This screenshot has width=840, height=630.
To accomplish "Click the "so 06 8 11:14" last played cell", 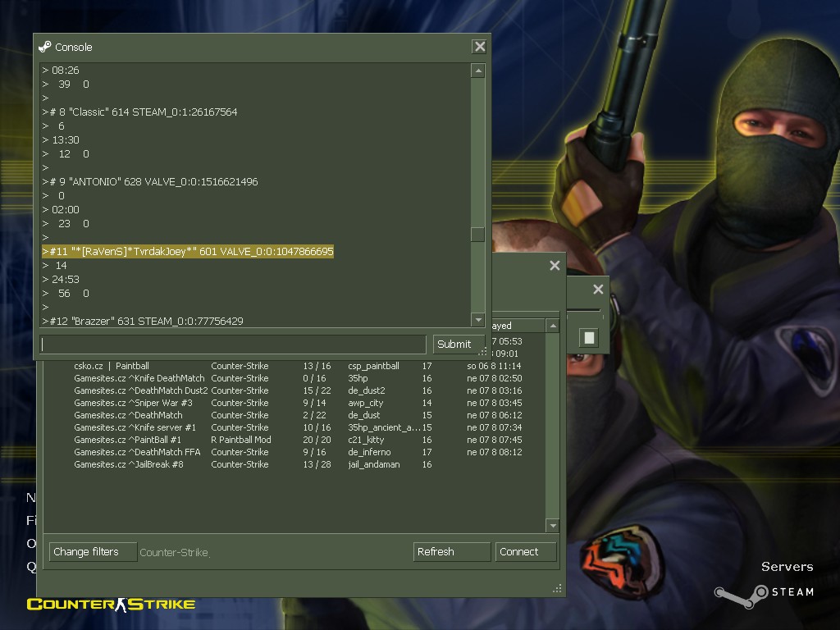I will click(493, 366).
